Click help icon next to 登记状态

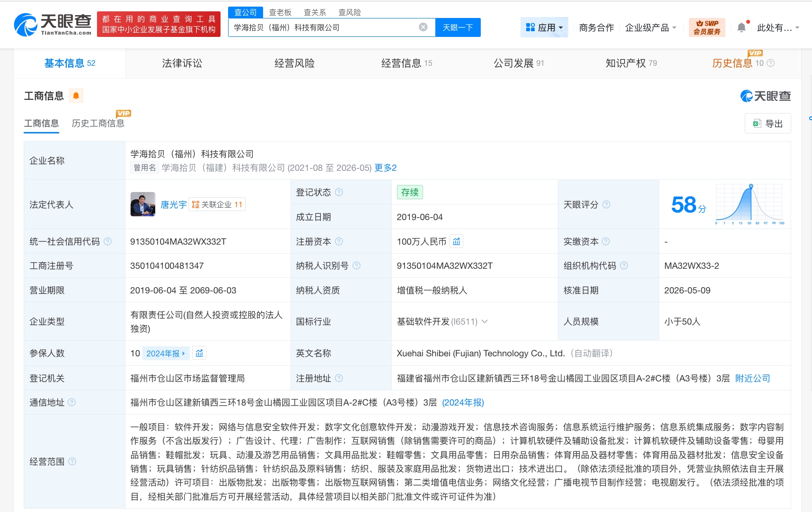(339, 192)
